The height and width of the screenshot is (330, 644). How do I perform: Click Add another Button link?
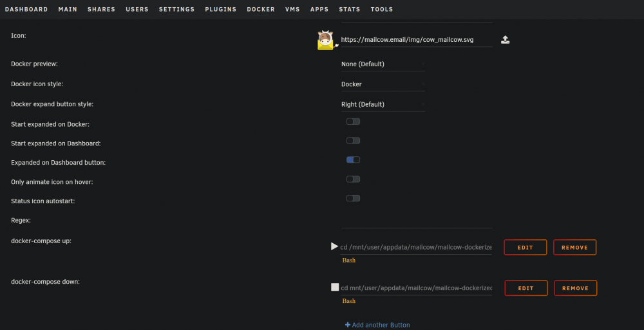pos(377,325)
